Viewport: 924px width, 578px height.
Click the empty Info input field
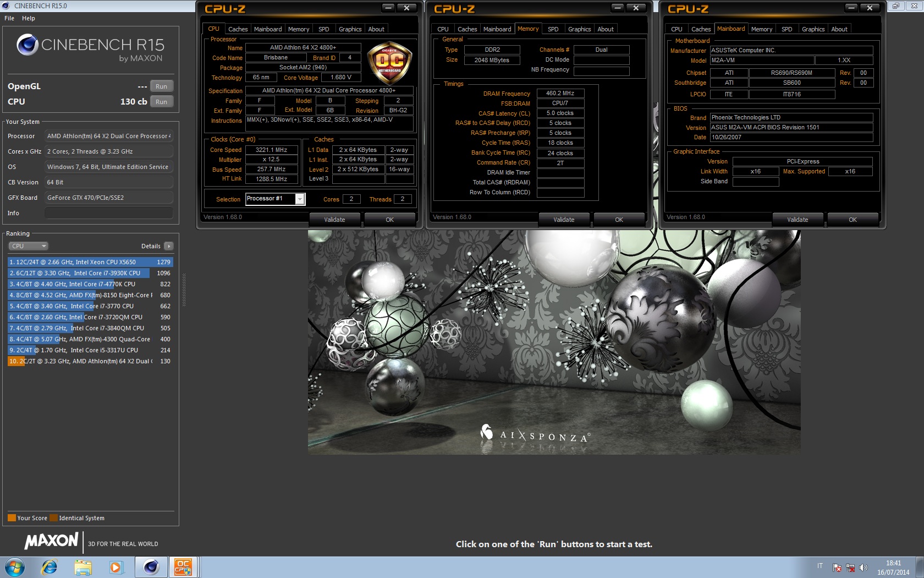click(x=109, y=213)
